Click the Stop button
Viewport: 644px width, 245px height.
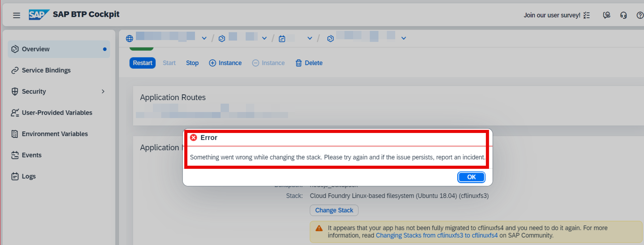(x=192, y=63)
